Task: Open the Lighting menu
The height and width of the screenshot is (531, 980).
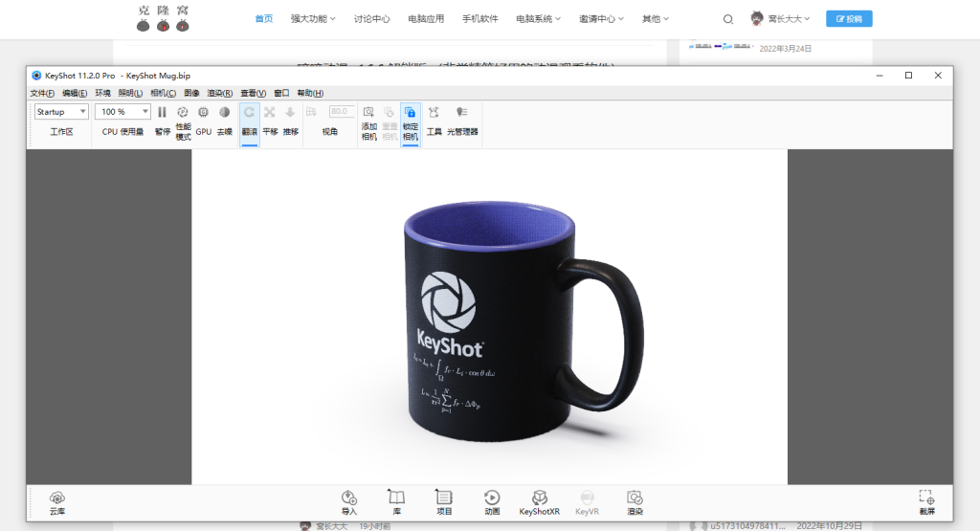Action: 130,93
